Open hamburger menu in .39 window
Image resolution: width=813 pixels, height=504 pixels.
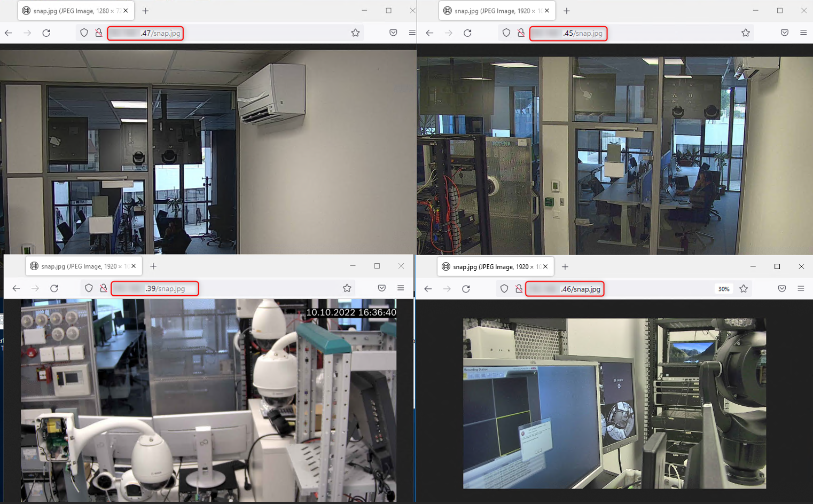click(401, 288)
